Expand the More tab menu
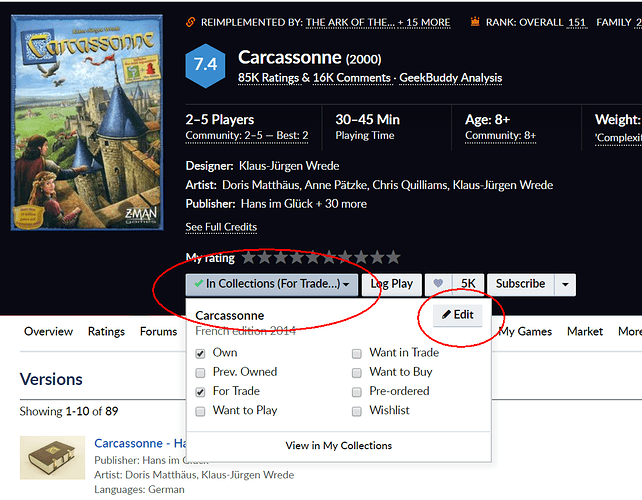642x500 pixels. click(x=630, y=331)
